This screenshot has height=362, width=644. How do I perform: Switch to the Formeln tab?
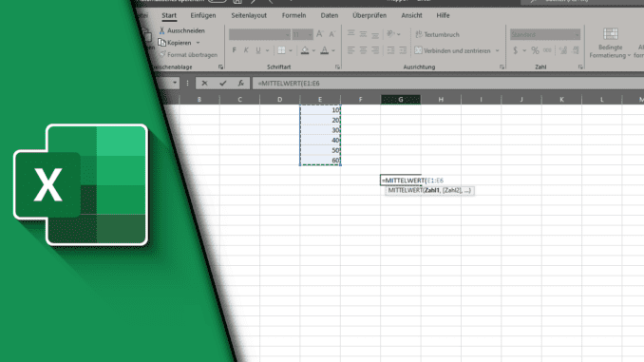tap(294, 15)
